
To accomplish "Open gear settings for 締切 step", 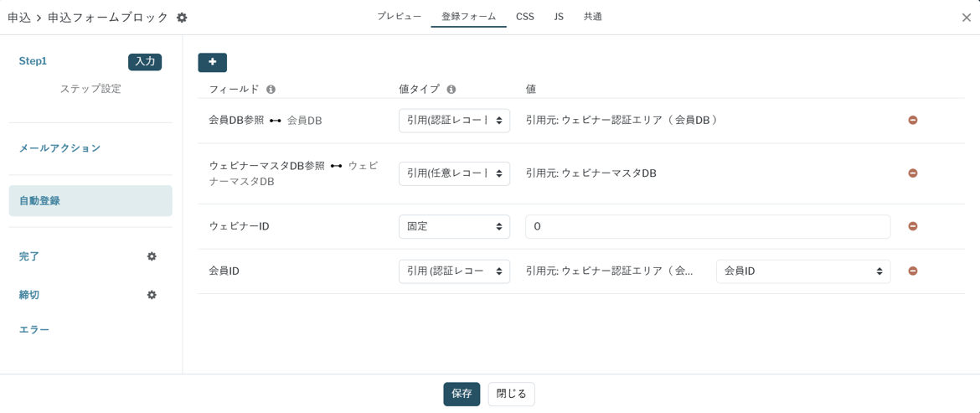I will [x=152, y=295].
